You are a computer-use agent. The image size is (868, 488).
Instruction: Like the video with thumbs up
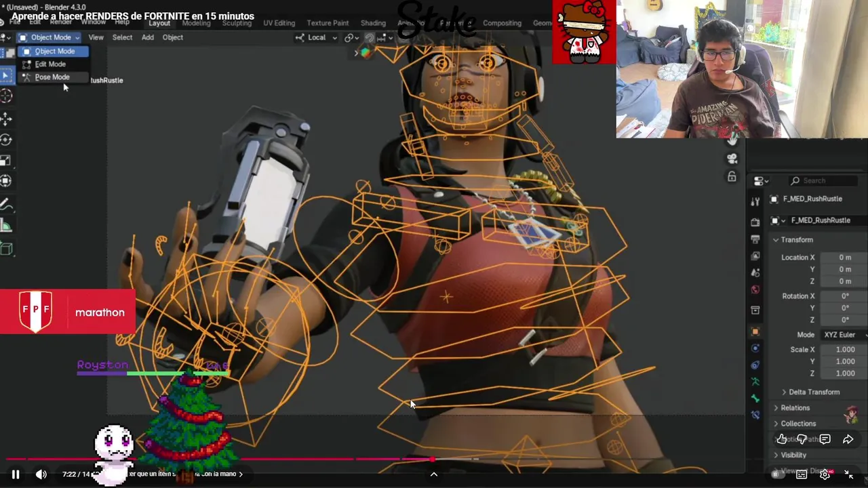782,439
